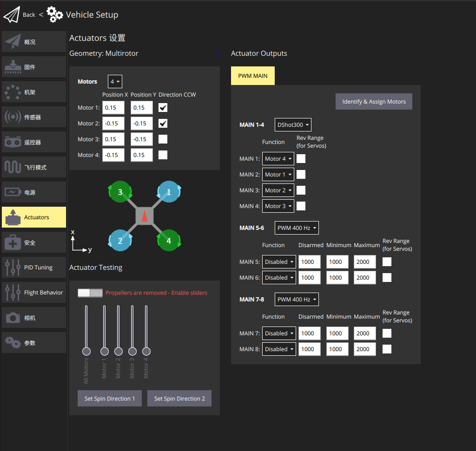
Task: Click the Actuators upload box icon
Action: click(13, 217)
